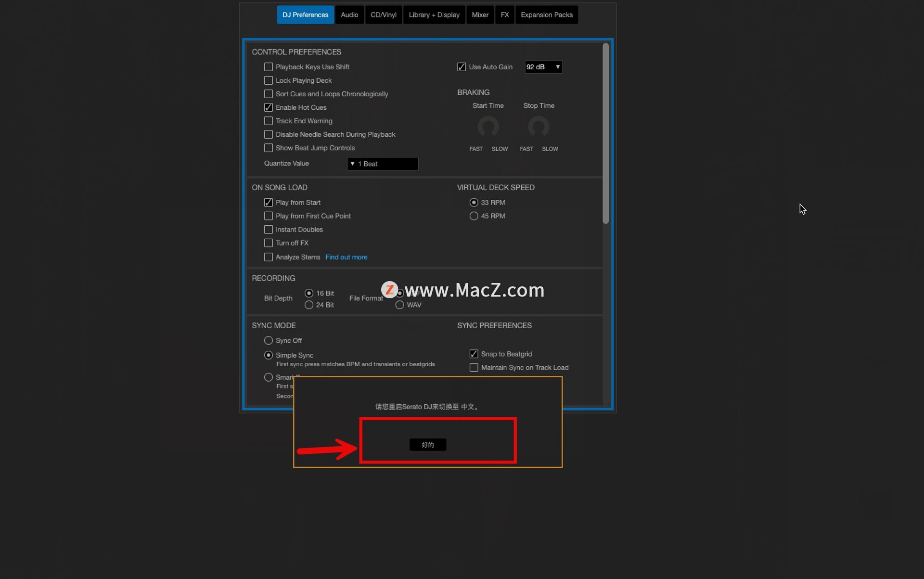
Task: Select 24 Bit recording depth
Action: (309, 305)
